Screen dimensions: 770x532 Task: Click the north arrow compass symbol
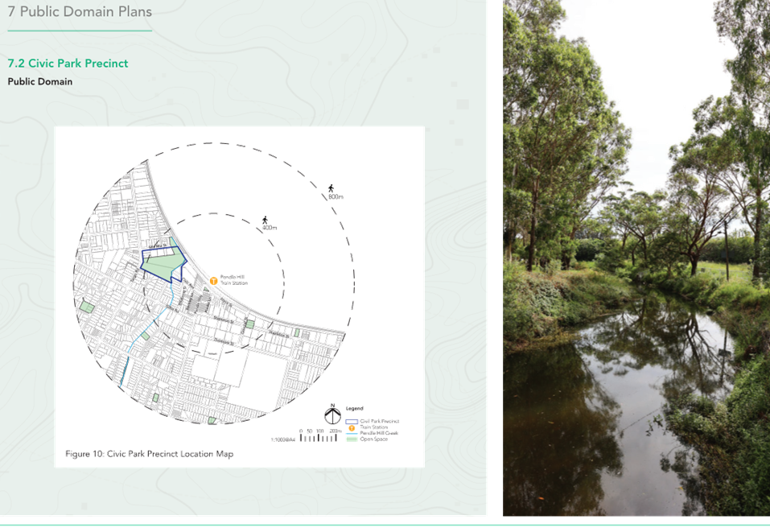331,416
